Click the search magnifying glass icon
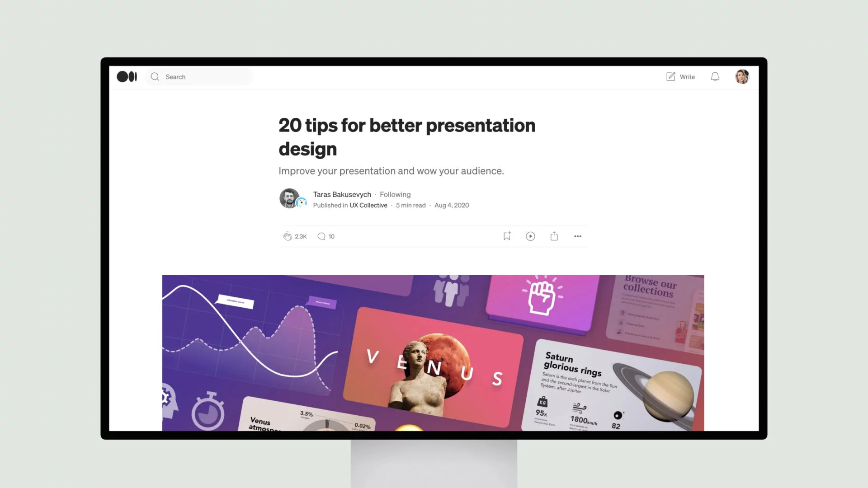The image size is (868, 488). 156,76
